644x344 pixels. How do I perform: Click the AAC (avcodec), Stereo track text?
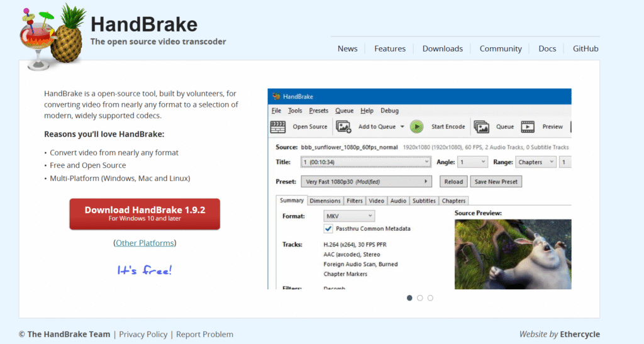352,255
